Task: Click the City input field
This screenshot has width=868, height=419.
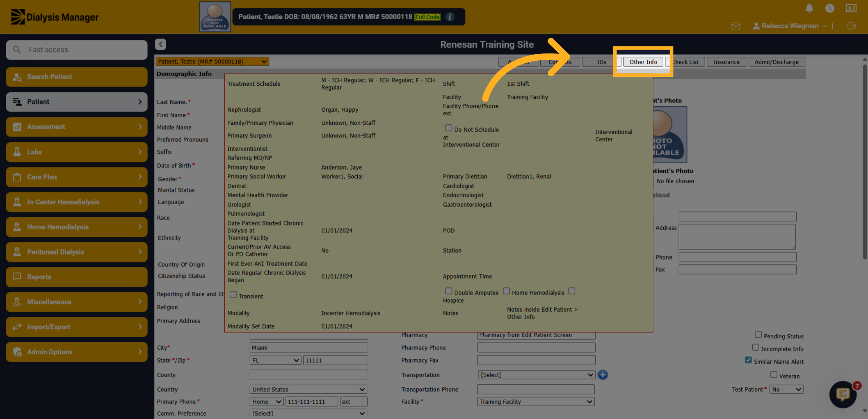Action: (309, 347)
